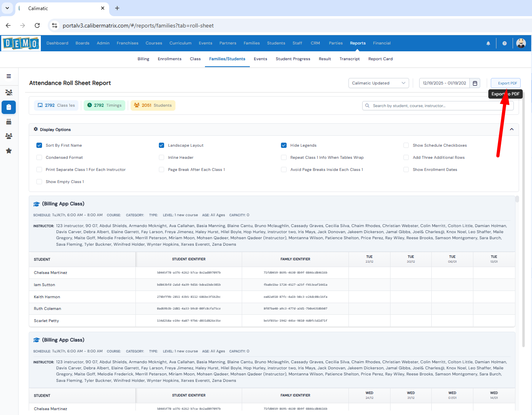Open the help question mark icon
This screenshot has height=415, width=532.
pyautogui.click(x=504, y=43)
